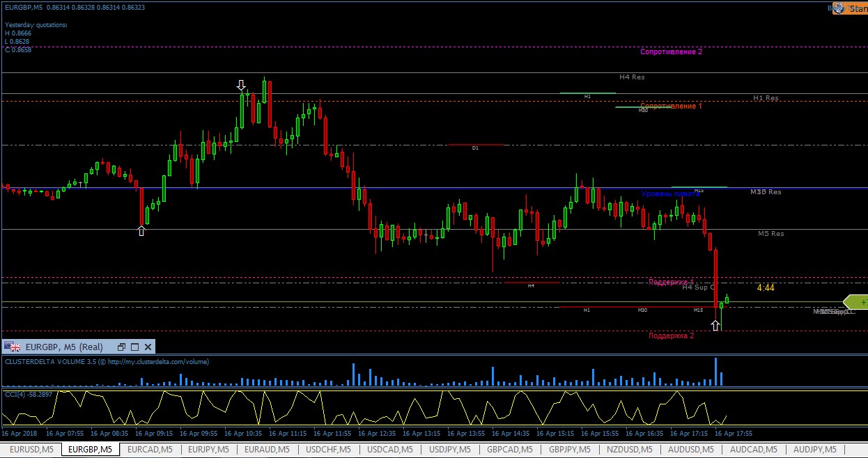Select the Поддержка 1 support label
868x458 pixels.
[671, 281]
